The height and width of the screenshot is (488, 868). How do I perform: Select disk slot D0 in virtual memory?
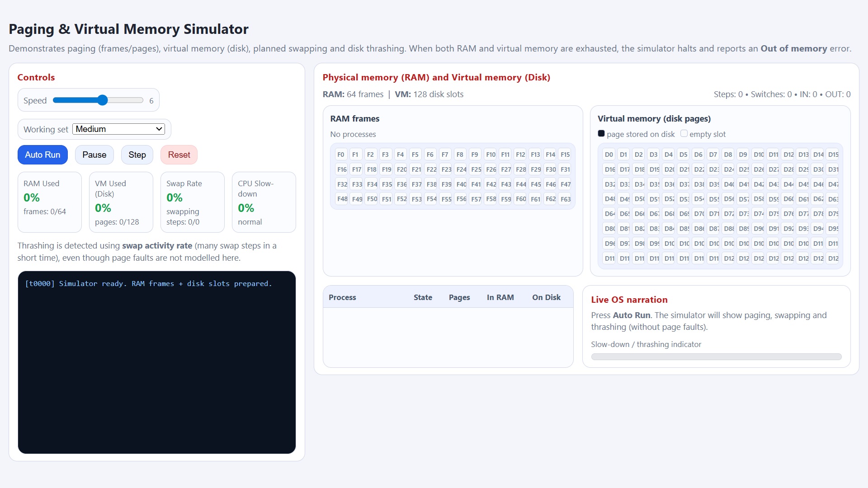click(609, 154)
